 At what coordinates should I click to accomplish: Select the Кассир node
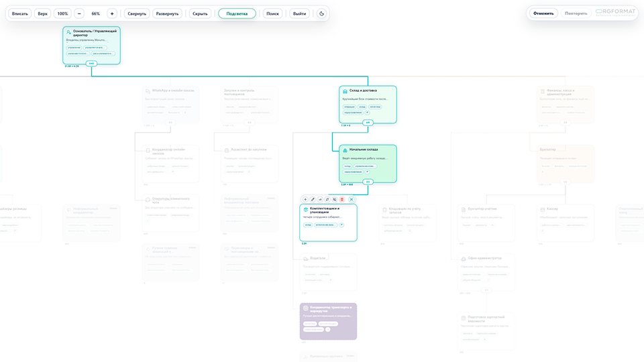point(565,223)
